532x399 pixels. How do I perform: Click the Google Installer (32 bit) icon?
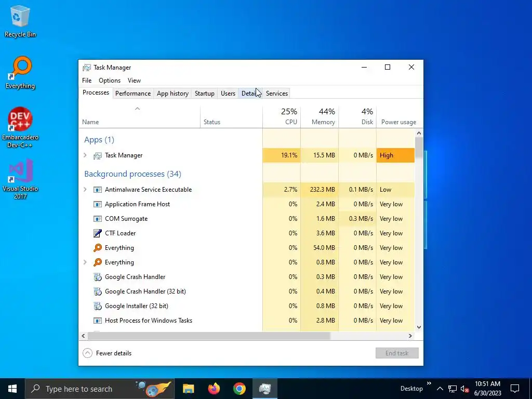pos(97,306)
